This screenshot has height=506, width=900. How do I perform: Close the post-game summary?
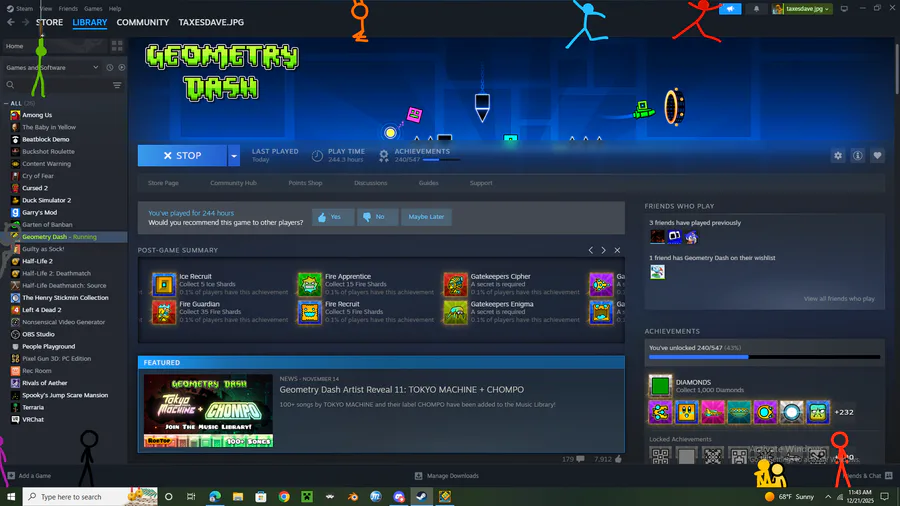617,250
